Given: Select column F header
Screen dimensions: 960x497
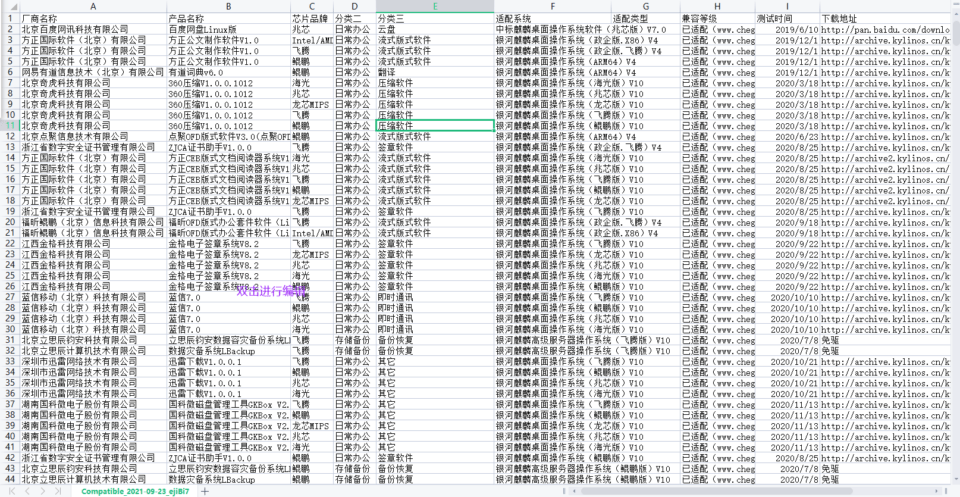Looking at the screenshot, I should pyautogui.click(x=552, y=6).
